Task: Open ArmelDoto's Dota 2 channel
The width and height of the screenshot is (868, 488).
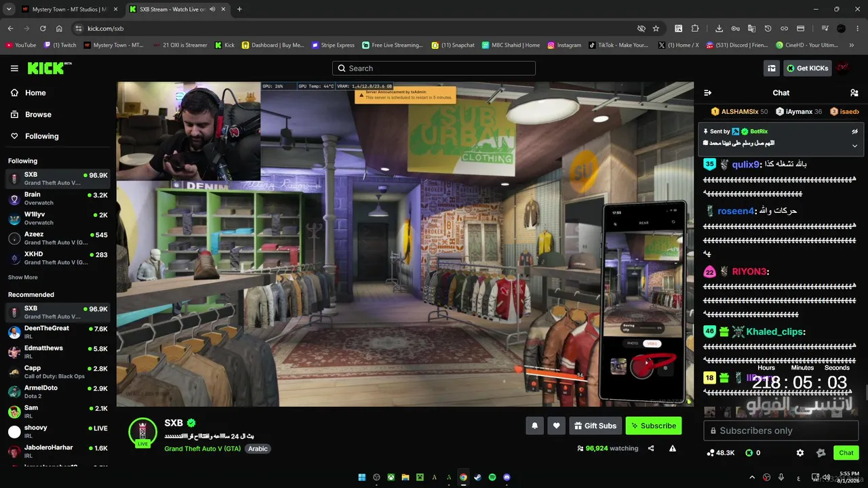Action: point(58,392)
